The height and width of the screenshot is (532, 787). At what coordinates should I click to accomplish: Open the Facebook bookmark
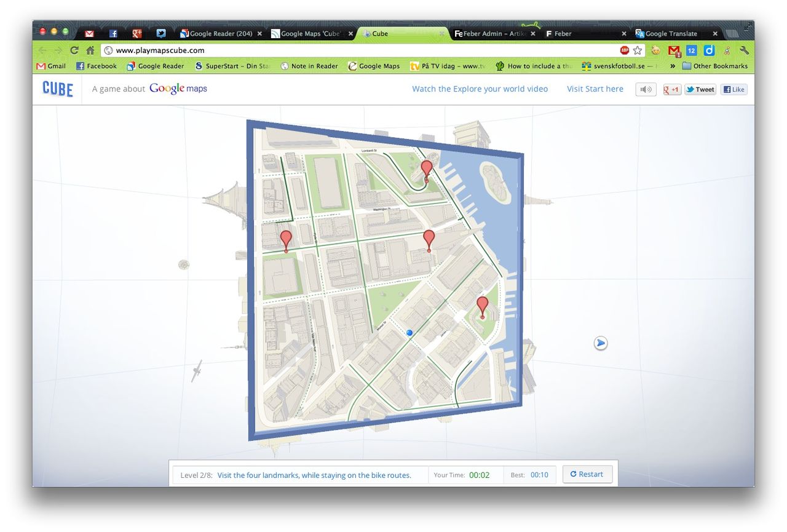(x=97, y=66)
